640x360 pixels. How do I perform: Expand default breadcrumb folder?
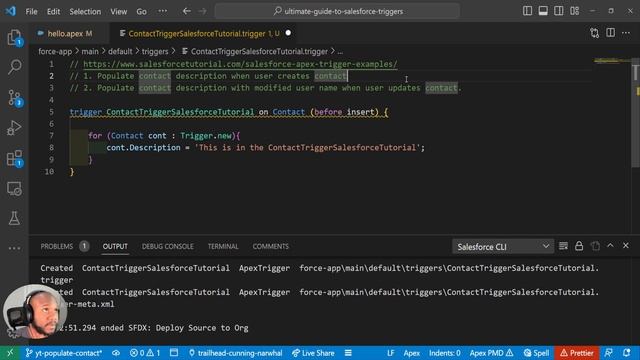(120, 51)
